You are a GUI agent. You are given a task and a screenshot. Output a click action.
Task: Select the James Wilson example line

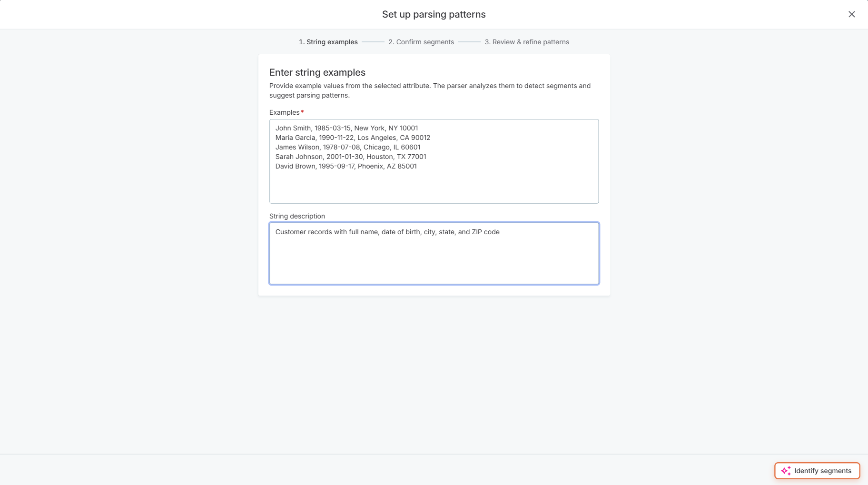point(348,147)
